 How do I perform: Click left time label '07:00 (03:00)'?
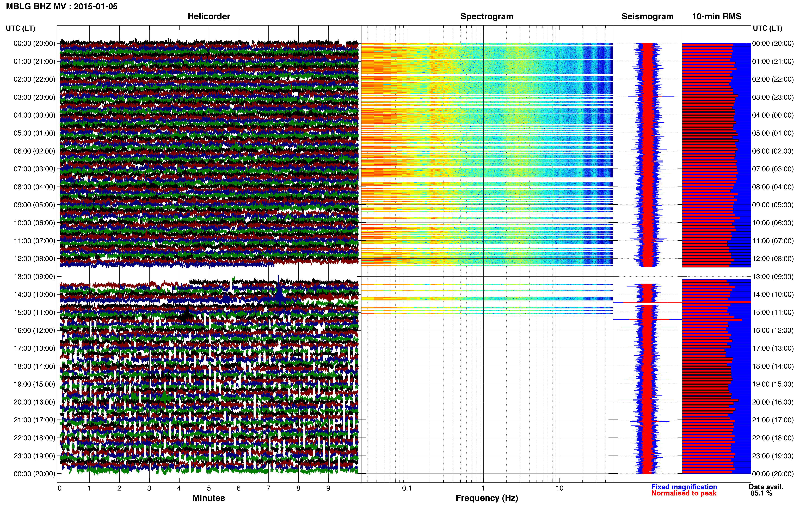(34, 169)
